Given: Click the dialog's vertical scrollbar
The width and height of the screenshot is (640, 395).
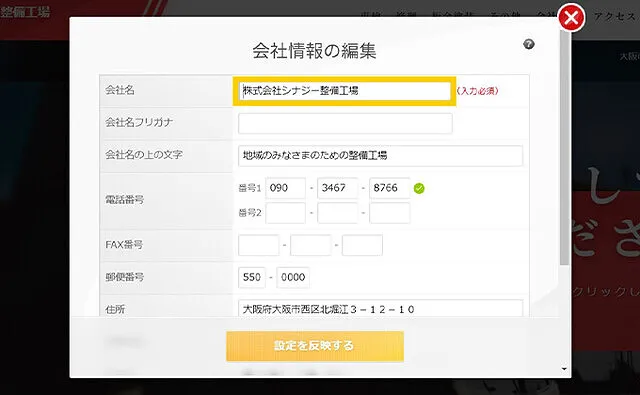Looking at the screenshot, I should click(x=564, y=147).
